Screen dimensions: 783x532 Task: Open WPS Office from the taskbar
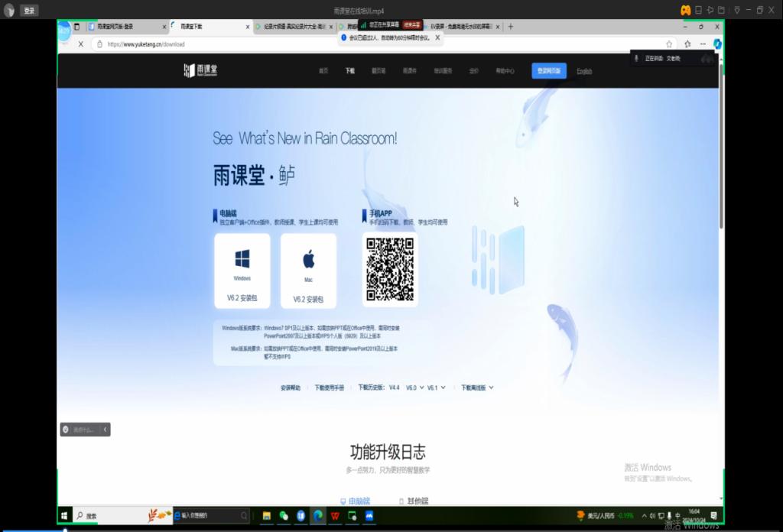pyautogui.click(x=335, y=515)
